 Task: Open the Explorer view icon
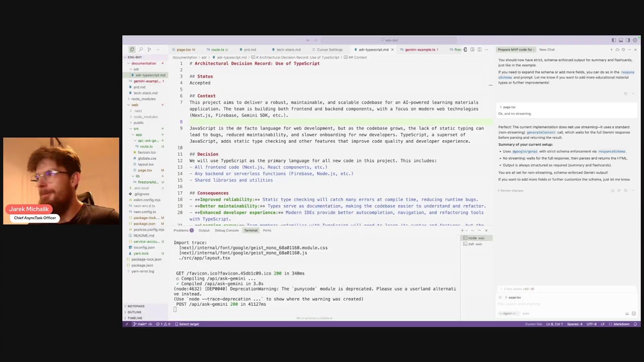point(132,49)
